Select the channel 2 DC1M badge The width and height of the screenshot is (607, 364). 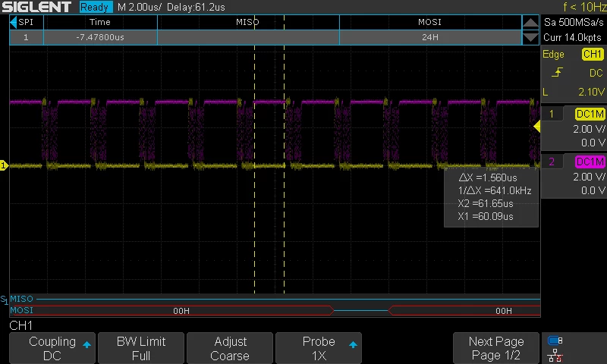pos(590,162)
